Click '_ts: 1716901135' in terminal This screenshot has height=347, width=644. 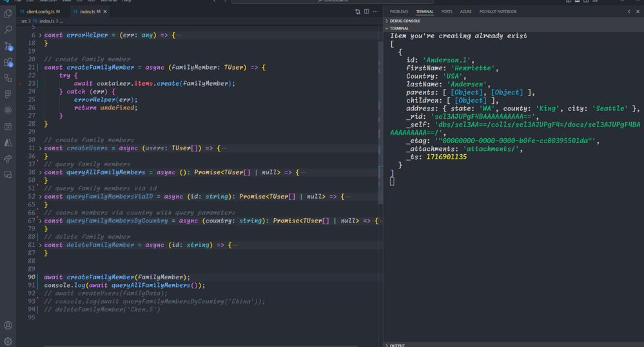pos(436,157)
